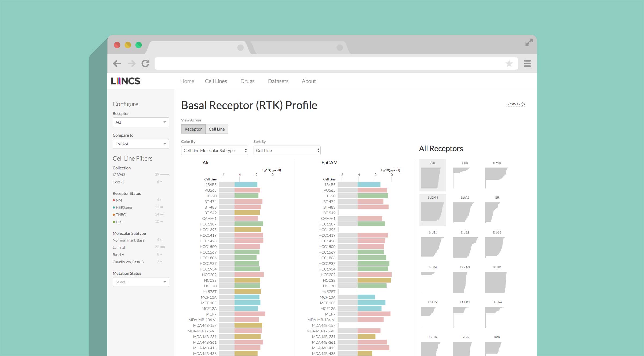Click the browser forward arrow icon
Image resolution: width=644 pixels, height=356 pixels.
[x=131, y=64]
